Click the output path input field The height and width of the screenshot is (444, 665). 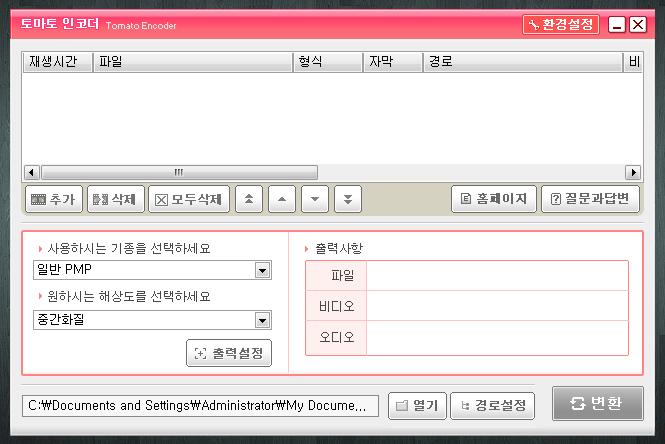pyautogui.click(x=200, y=406)
